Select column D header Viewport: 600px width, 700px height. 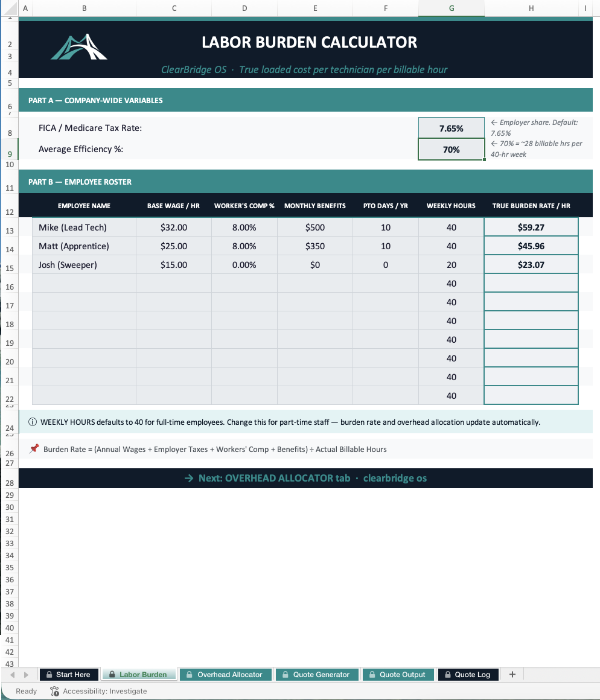(244, 8)
